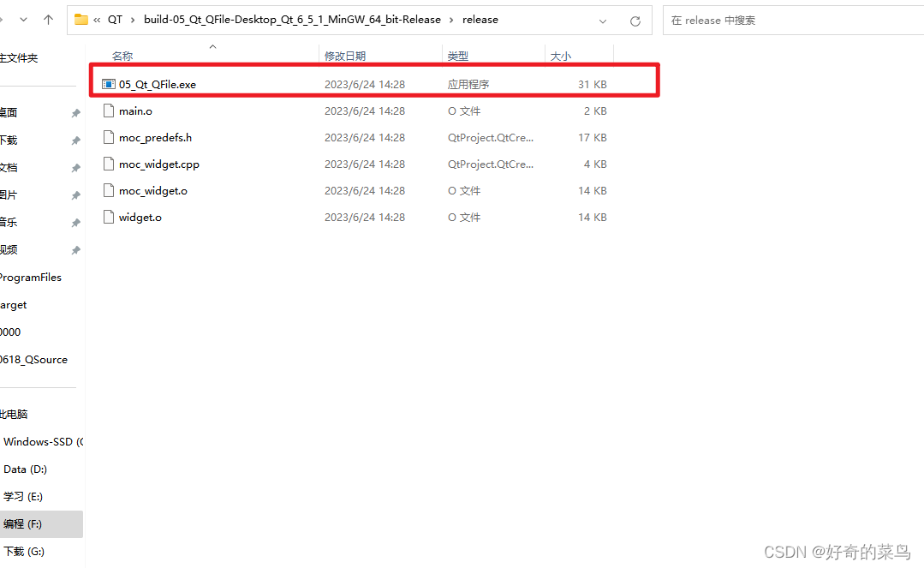Expand the back-navigation history dropdown arrow

tap(21, 19)
